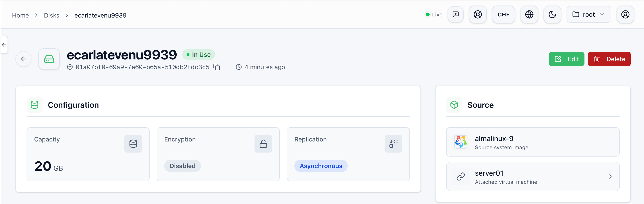Click the red Delete button
Screen dimensions: 644x204
[x=609, y=59]
